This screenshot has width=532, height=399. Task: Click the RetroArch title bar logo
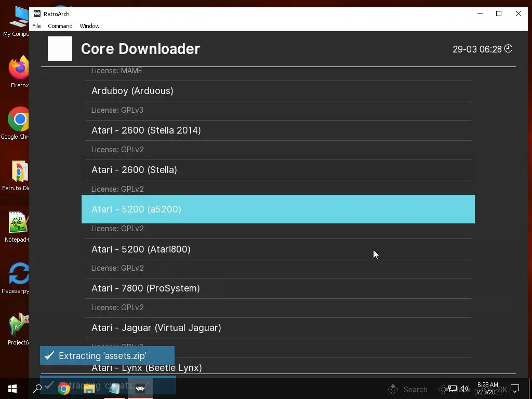coord(37,14)
